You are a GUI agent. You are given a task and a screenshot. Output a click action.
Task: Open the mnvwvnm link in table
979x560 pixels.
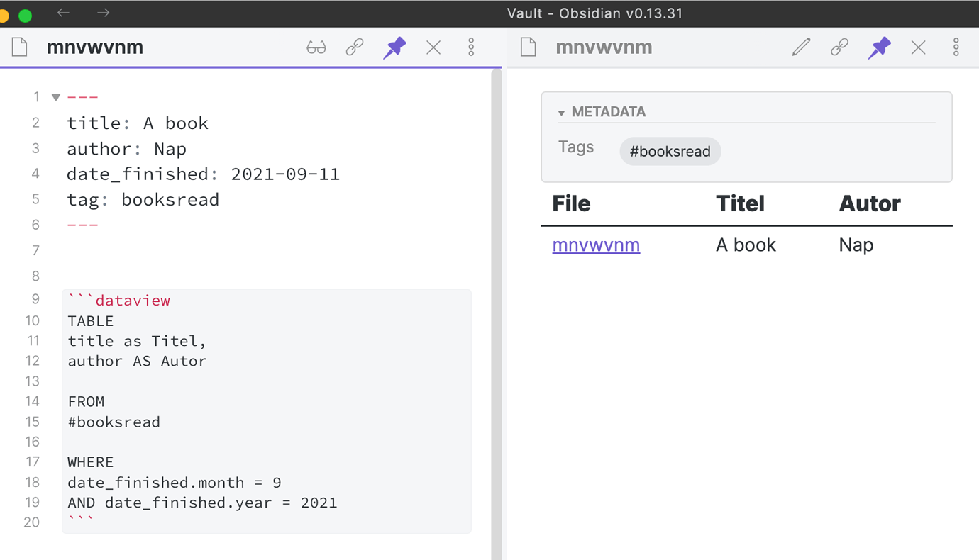(596, 245)
